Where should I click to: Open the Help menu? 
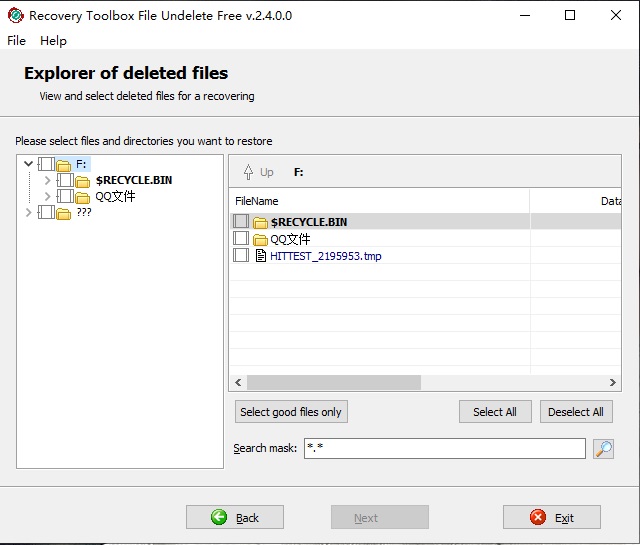coord(53,41)
